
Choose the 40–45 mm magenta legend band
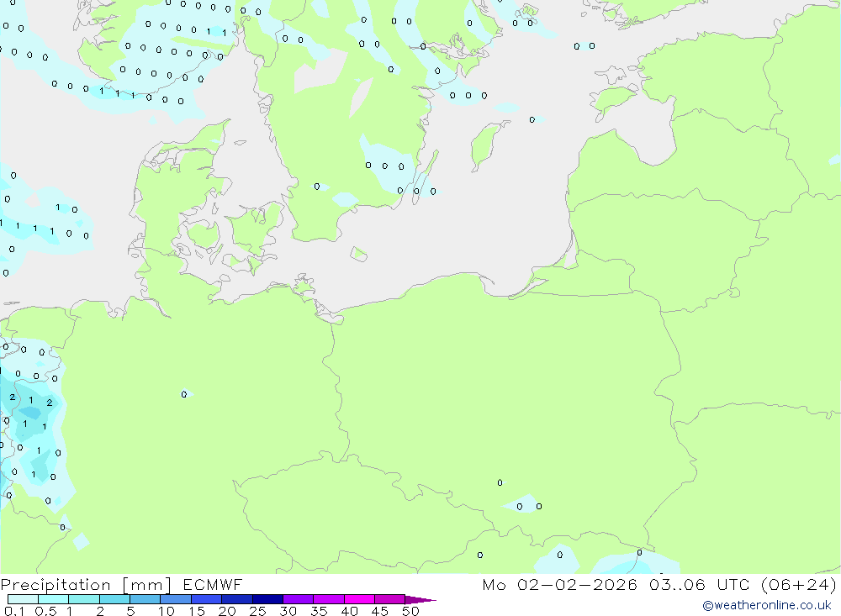(359, 599)
